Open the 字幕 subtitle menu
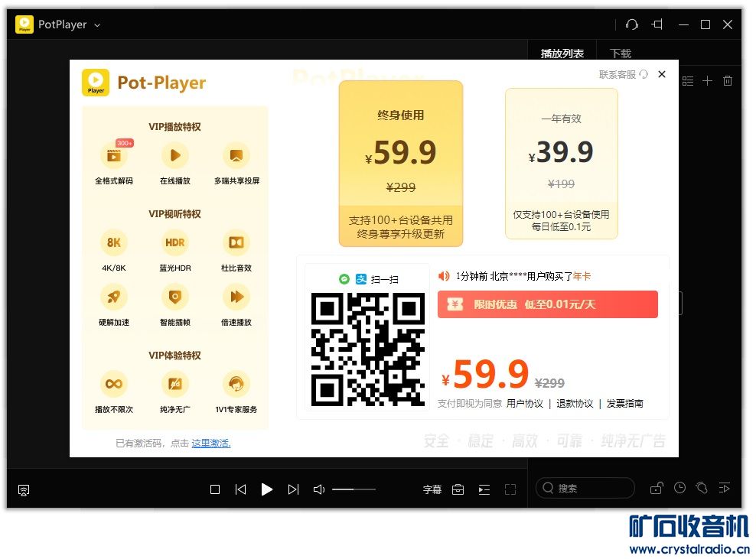Viewport: 756px width, 559px height. pyautogui.click(x=432, y=489)
